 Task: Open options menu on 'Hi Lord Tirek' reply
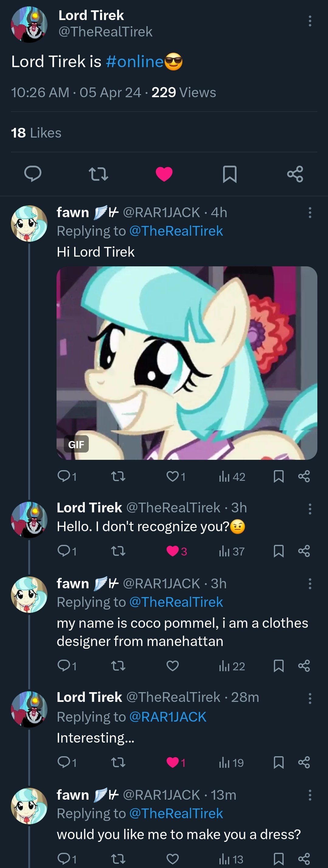(310, 212)
